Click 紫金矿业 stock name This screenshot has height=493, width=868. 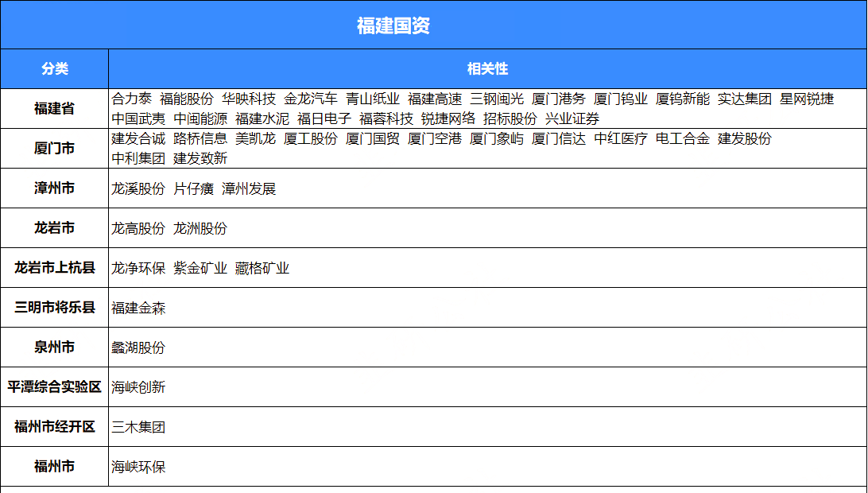point(200,268)
